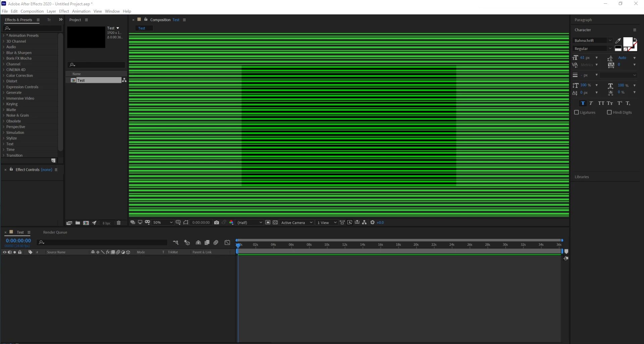The width and height of the screenshot is (644, 344).
Task: Click the viewer current time 0:00:00:00
Action: coord(201,223)
